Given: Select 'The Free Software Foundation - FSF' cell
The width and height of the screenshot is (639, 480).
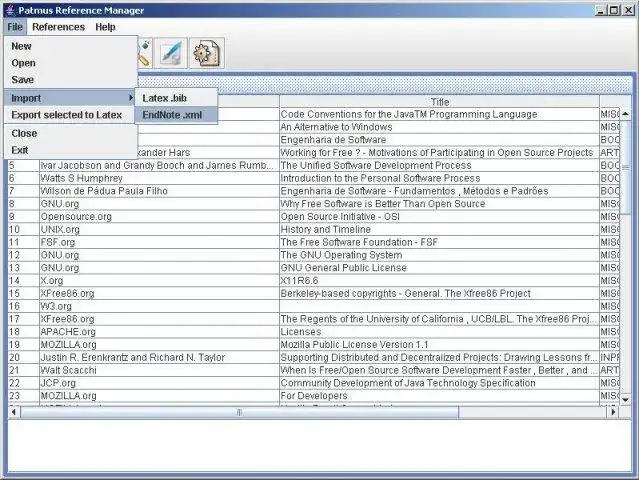Looking at the screenshot, I should click(439, 242).
